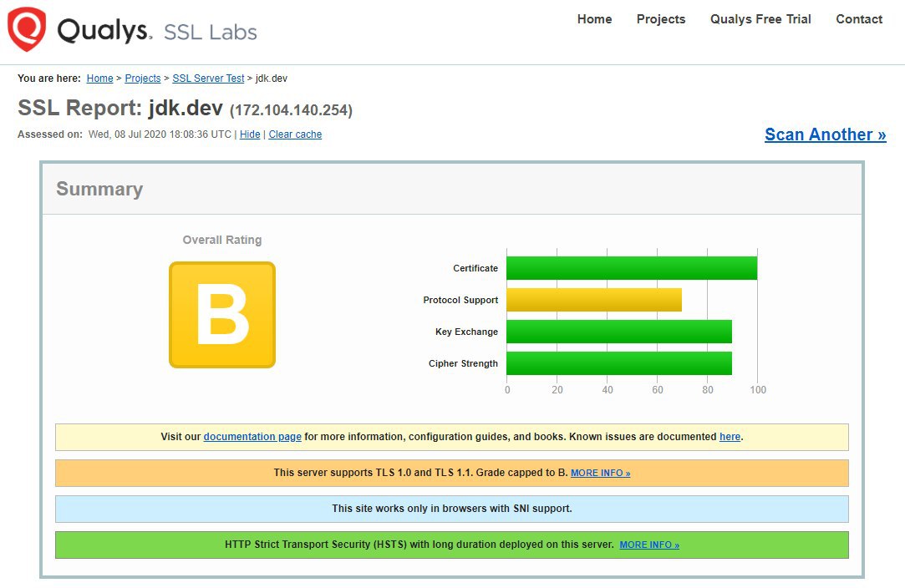
Task: Click Scan Another link
Action: [x=826, y=134]
